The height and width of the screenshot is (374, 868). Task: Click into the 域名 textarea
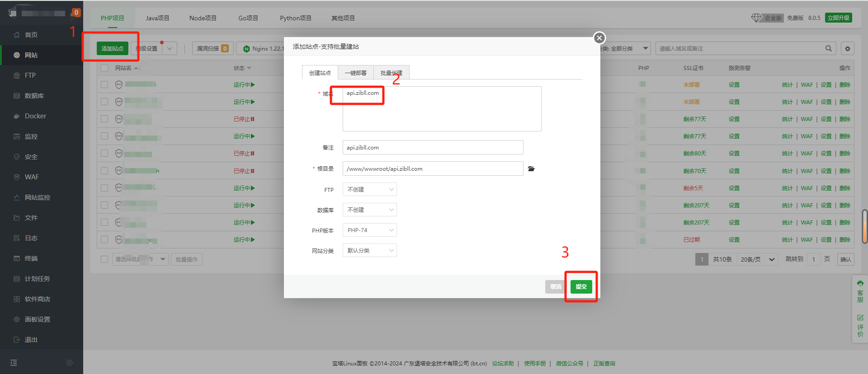[442, 109]
